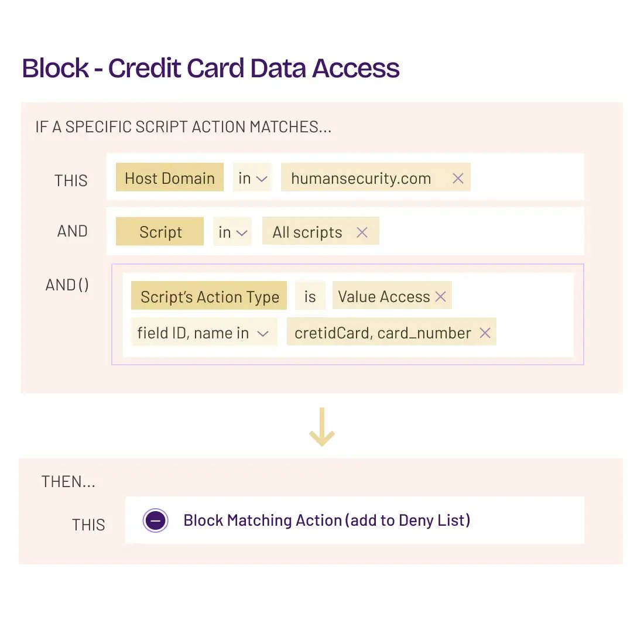Viewport: 644px width, 644px height.
Task: Remove the humansecurity.com domain tag
Action: [x=458, y=179]
